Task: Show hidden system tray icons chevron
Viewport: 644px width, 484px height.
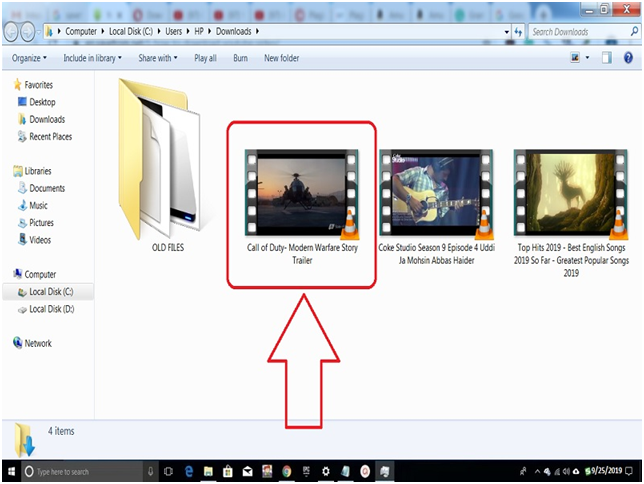Action: coord(537,472)
